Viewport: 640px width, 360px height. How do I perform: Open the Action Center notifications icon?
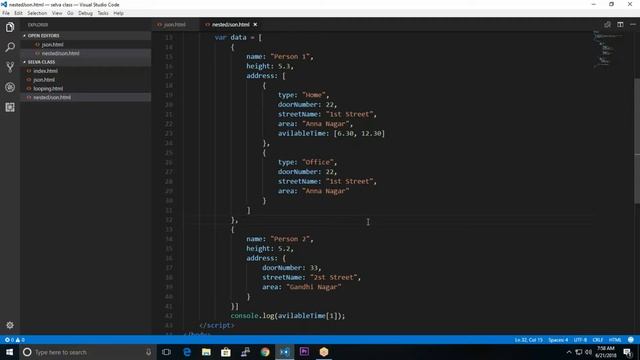tap(628, 352)
